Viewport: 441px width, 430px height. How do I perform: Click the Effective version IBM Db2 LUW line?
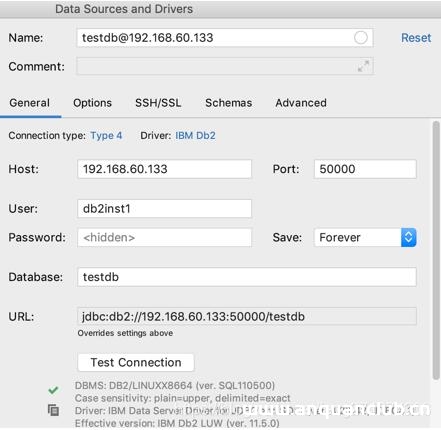tap(177, 423)
